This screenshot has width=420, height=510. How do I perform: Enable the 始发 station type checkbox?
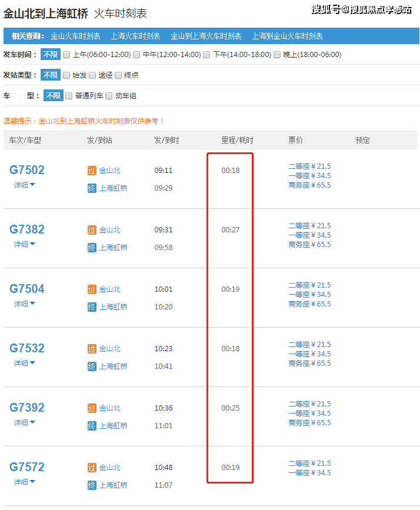coord(66,75)
